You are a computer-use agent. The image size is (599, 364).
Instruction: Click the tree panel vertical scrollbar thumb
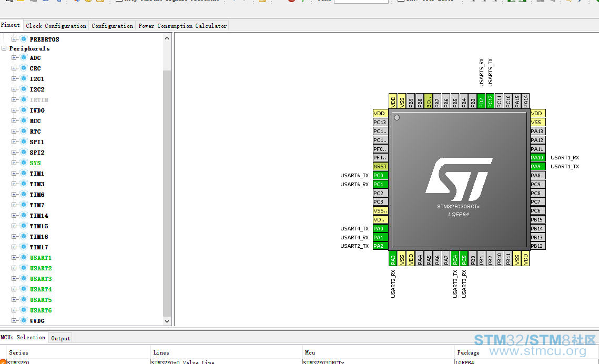167,193
